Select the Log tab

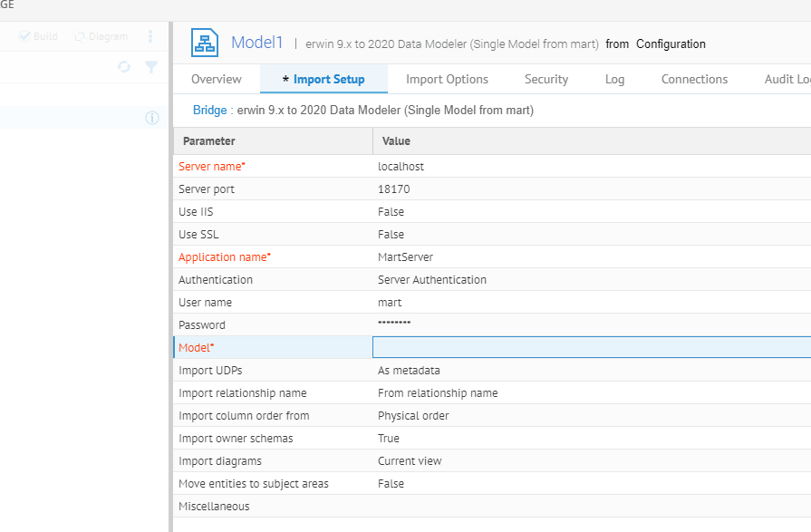click(x=614, y=79)
